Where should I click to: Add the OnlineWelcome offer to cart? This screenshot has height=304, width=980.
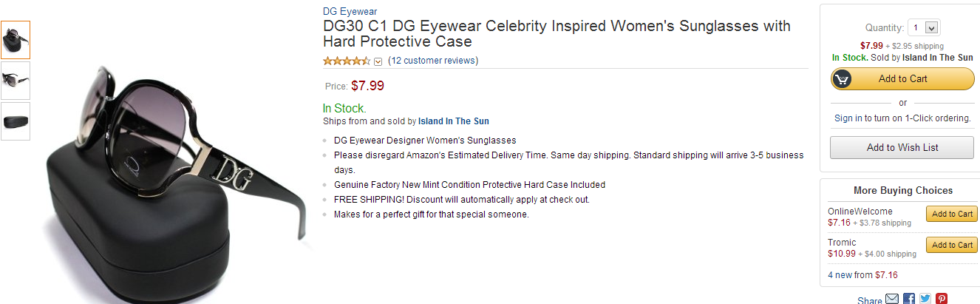click(x=952, y=214)
